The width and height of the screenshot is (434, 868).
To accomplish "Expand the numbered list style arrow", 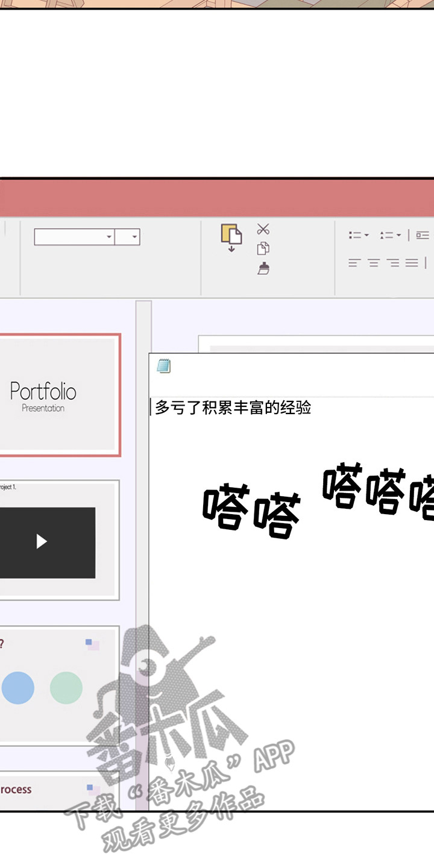I will coord(398,236).
